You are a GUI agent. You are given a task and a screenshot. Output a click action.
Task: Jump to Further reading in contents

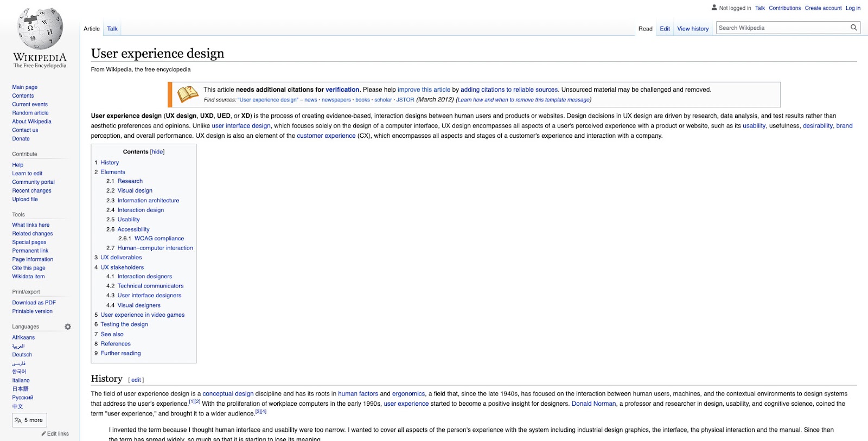point(120,353)
